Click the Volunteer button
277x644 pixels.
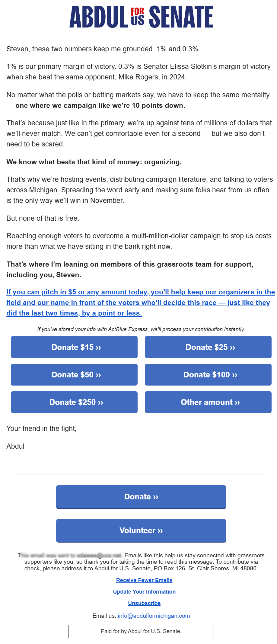tap(141, 531)
